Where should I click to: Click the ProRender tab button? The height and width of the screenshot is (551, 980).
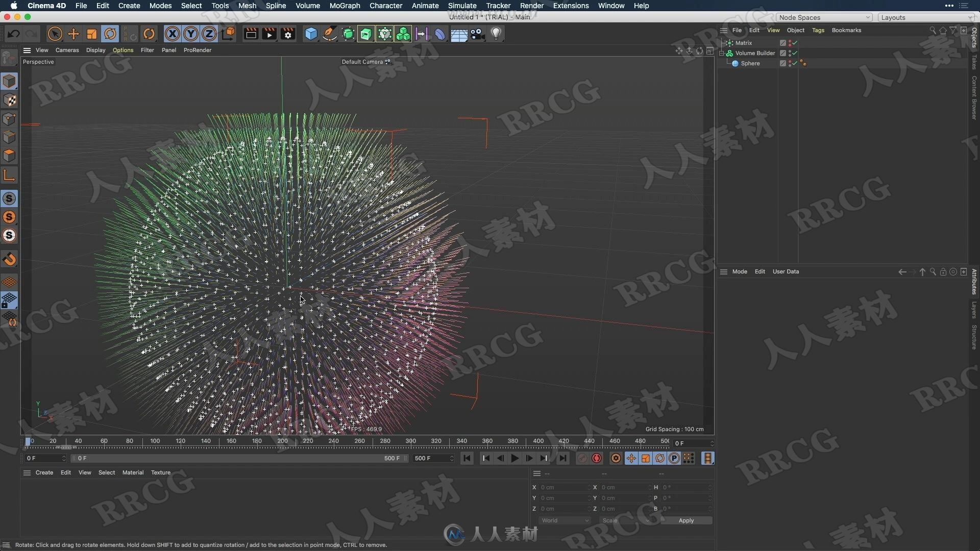pyautogui.click(x=198, y=50)
